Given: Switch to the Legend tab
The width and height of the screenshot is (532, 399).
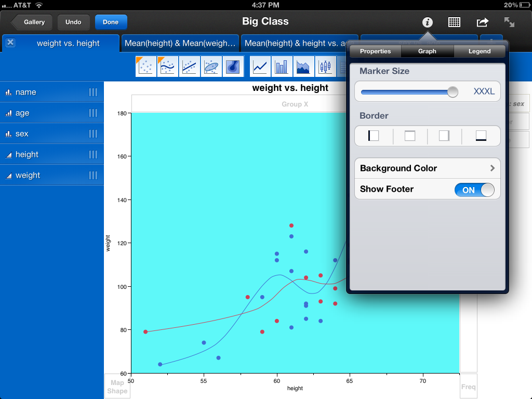Looking at the screenshot, I should [x=480, y=51].
